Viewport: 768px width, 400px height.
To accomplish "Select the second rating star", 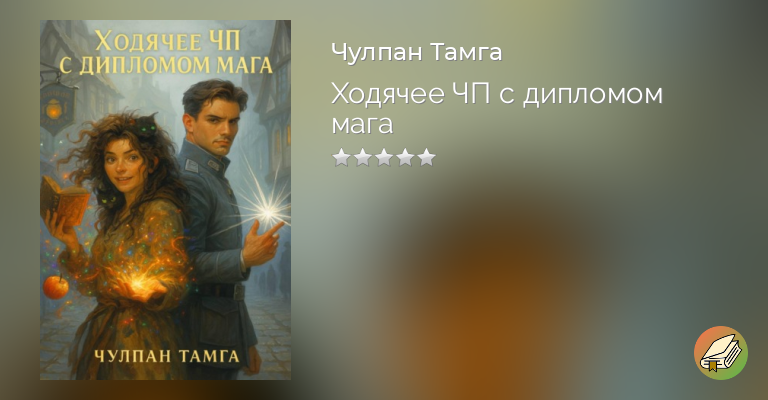I will pyautogui.click(x=362, y=158).
